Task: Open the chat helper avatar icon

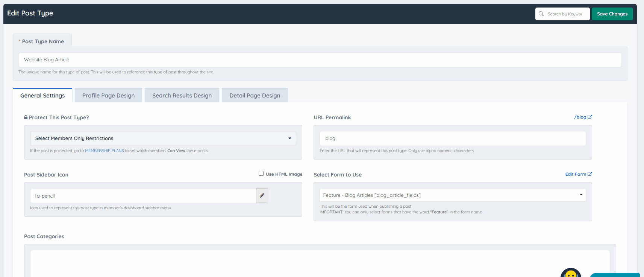Action: 571,273
